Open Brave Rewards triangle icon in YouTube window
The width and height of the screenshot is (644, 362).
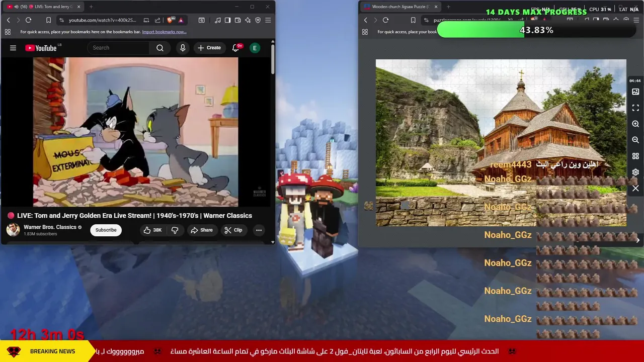[181, 20]
